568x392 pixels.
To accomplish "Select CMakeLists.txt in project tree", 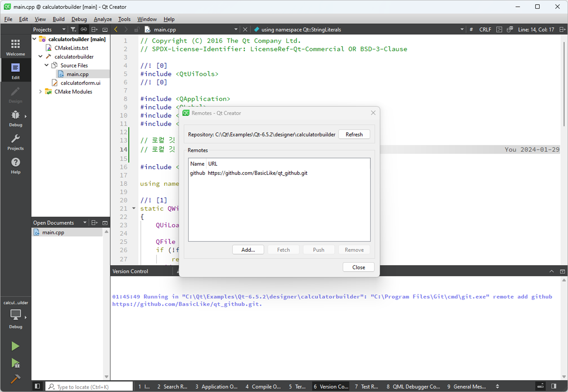I will (x=71, y=48).
